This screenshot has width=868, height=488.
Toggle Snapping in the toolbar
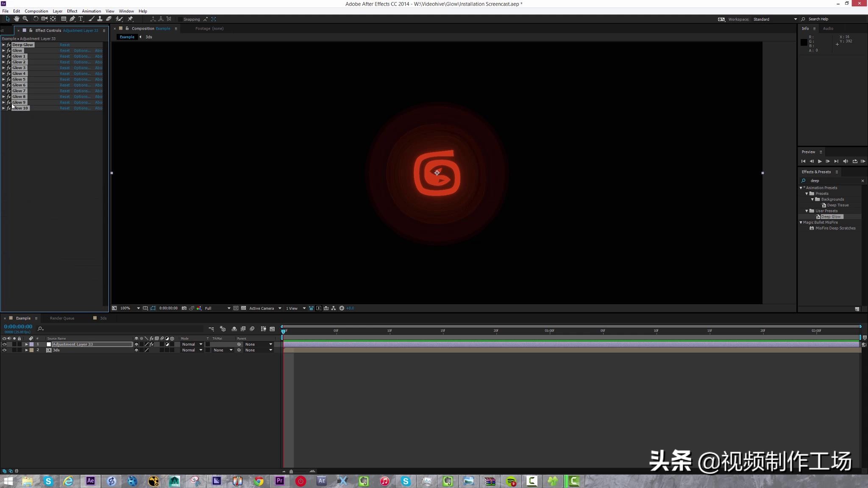181,19
